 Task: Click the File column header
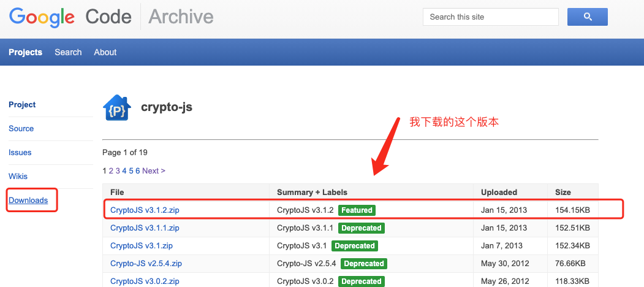click(117, 192)
